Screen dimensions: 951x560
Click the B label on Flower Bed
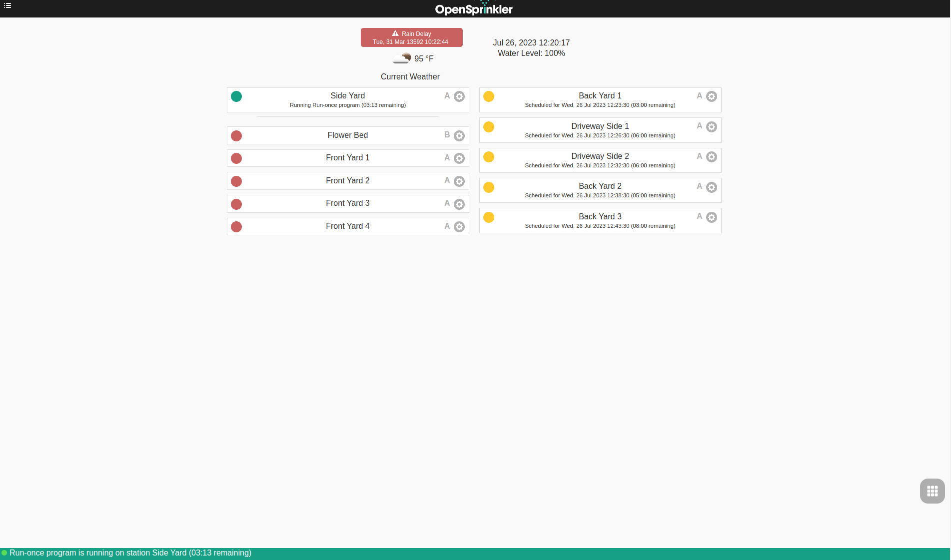tap(447, 135)
